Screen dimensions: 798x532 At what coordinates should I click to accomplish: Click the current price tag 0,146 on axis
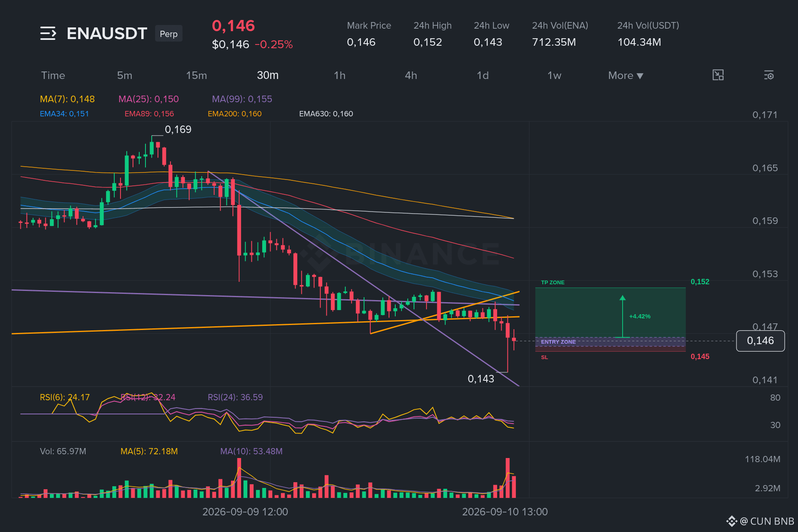760,341
